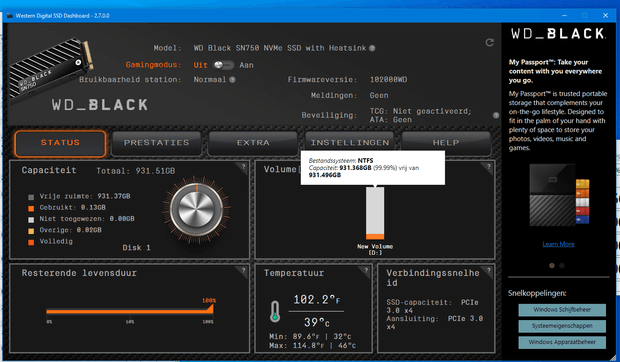Open the EXTRA tab
This screenshot has height=362, width=620.
pos(253,143)
